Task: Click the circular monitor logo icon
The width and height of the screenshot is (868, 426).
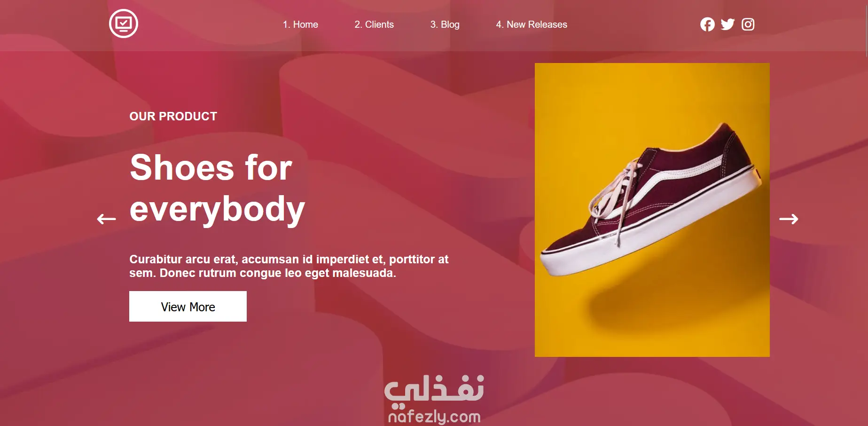Action: coord(124,24)
